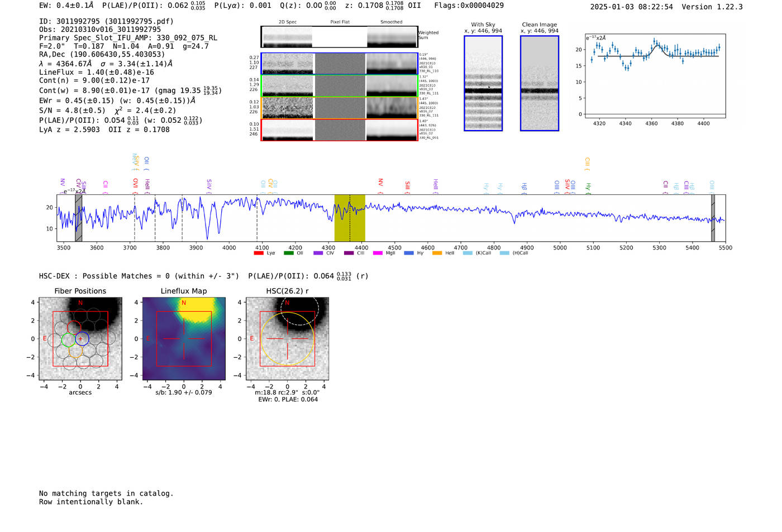Open the Fiber Positions cutout image
This screenshot has height=532, width=782.
coord(80,338)
